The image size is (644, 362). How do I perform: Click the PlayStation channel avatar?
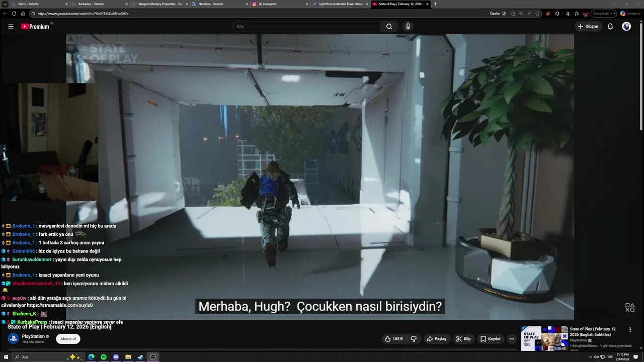coord(13,339)
